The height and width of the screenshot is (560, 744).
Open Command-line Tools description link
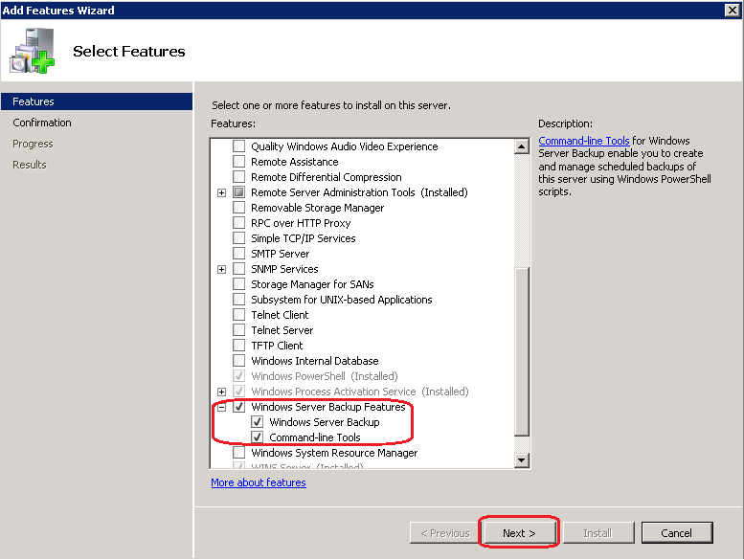pos(584,141)
